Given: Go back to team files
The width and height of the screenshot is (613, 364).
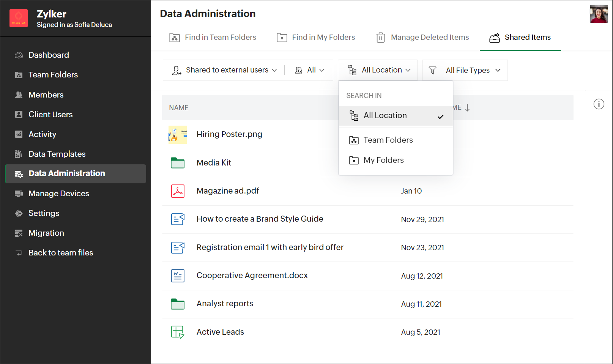Looking at the screenshot, I should click(x=61, y=253).
